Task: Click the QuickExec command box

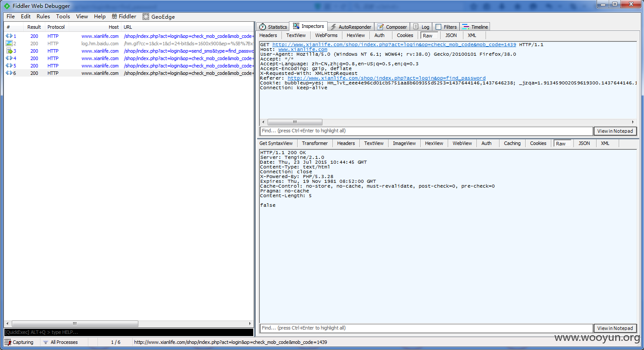Action: [x=129, y=332]
